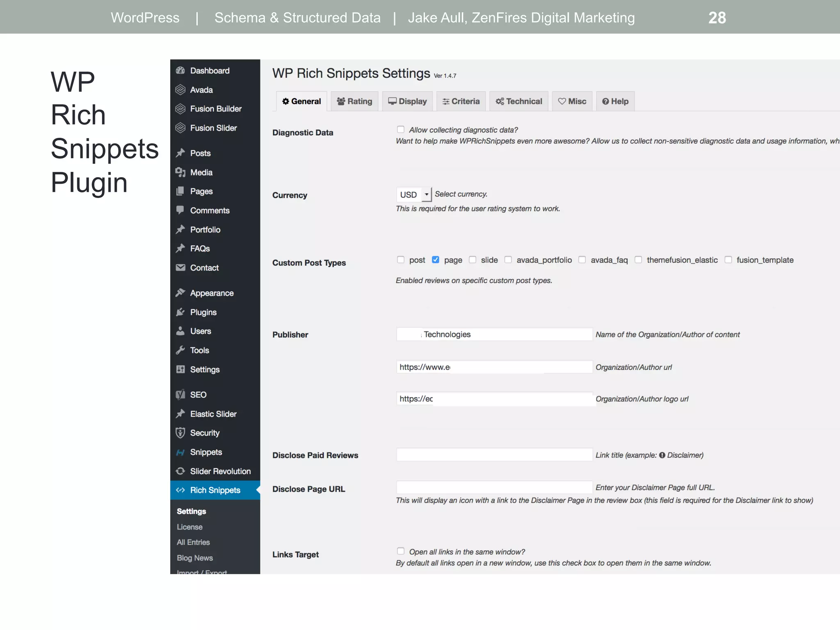The width and height of the screenshot is (840, 630).
Task: Enable the diagnostic data checkbox
Action: (x=401, y=130)
